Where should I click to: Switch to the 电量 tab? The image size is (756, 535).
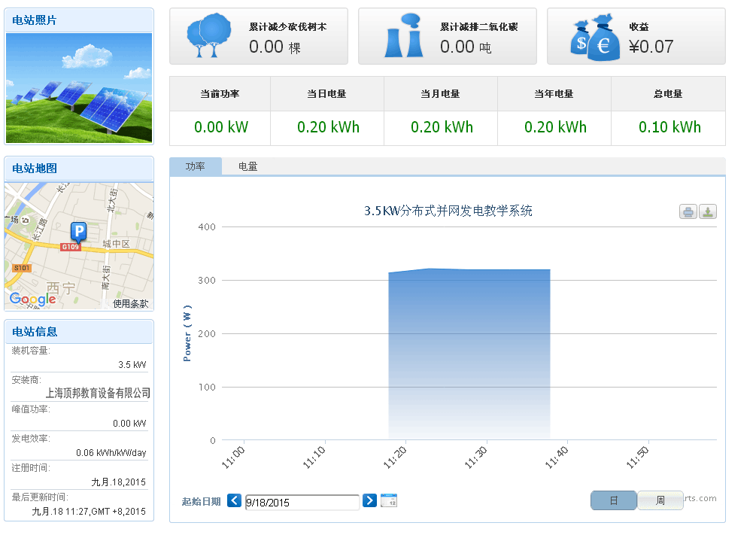point(248,167)
